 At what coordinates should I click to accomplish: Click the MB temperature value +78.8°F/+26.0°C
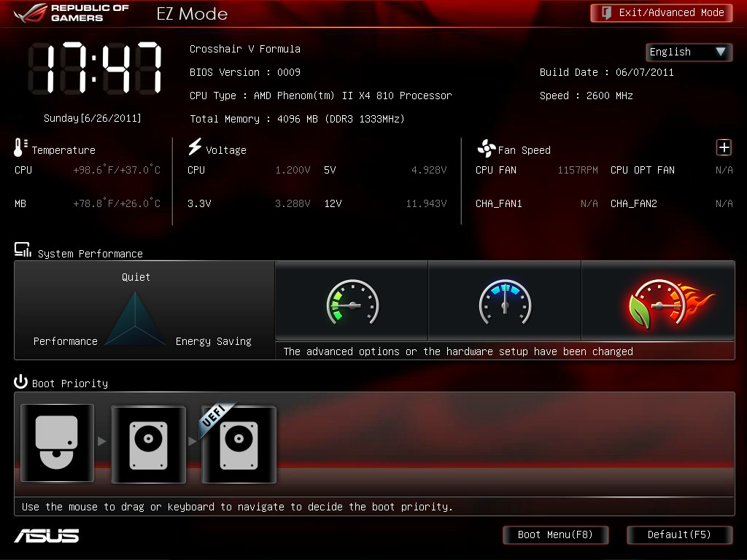[117, 204]
